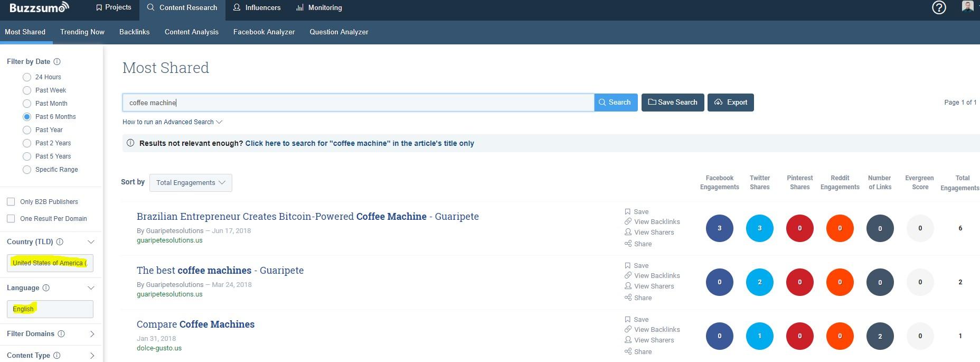
Task: Click the Save Search button
Action: point(673,103)
